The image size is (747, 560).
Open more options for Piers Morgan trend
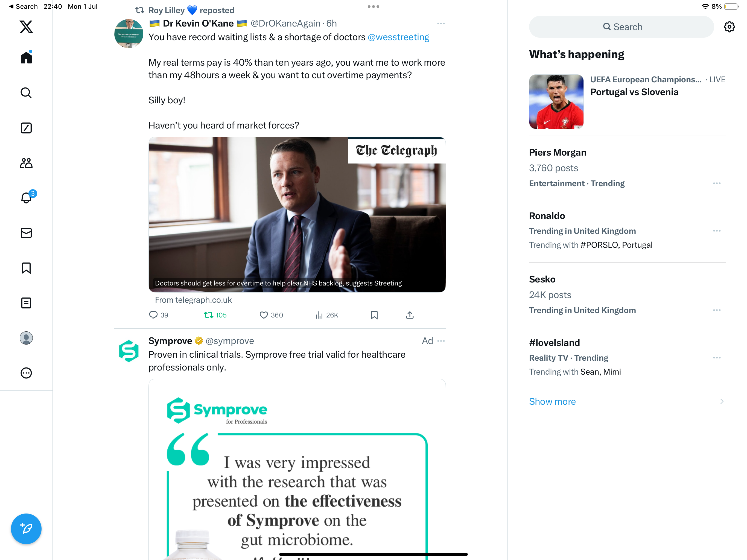[717, 183]
